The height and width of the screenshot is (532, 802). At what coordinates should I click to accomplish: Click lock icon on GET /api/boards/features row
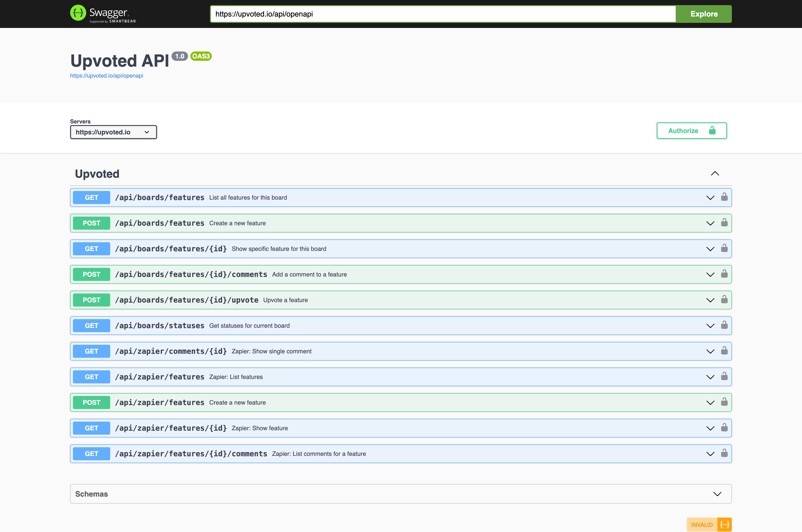click(724, 197)
